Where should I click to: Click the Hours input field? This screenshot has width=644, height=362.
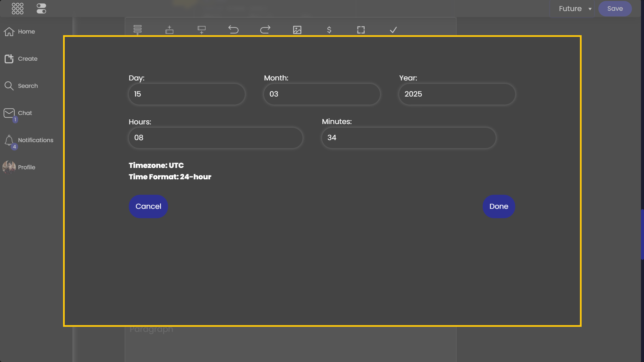point(216,138)
